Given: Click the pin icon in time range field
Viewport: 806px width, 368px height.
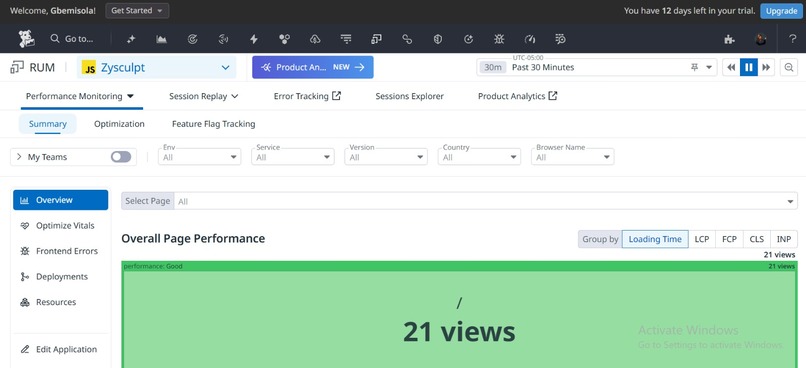Looking at the screenshot, I should 695,67.
